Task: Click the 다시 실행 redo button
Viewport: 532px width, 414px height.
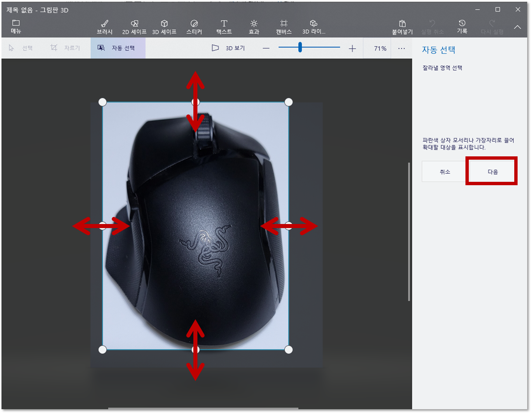Action: [492, 27]
